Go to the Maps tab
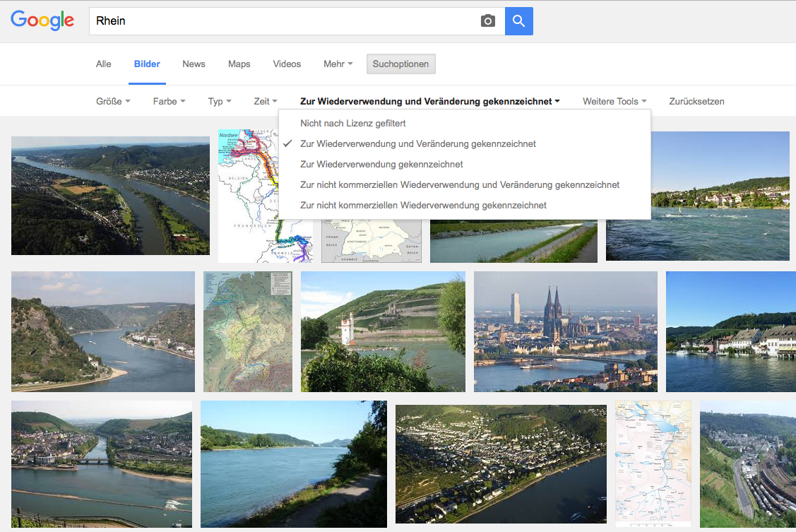The width and height of the screenshot is (796, 532). pyautogui.click(x=239, y=64)
